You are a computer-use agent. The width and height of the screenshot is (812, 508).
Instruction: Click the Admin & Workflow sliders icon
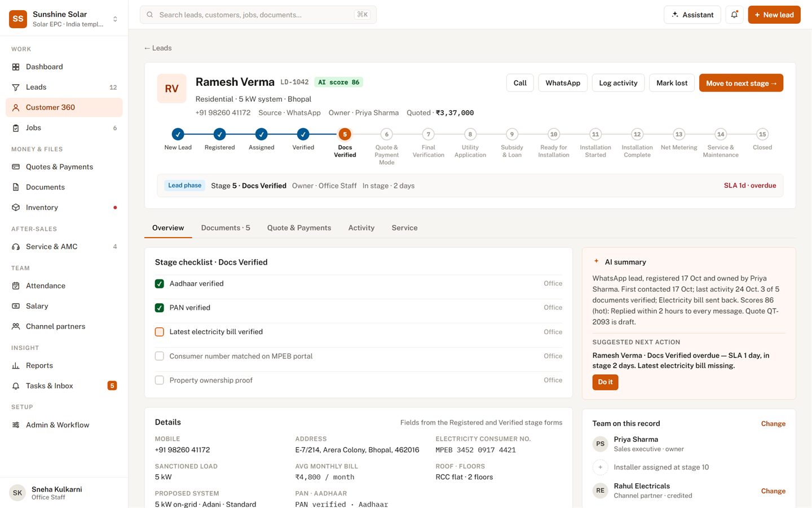coord(16,425)
